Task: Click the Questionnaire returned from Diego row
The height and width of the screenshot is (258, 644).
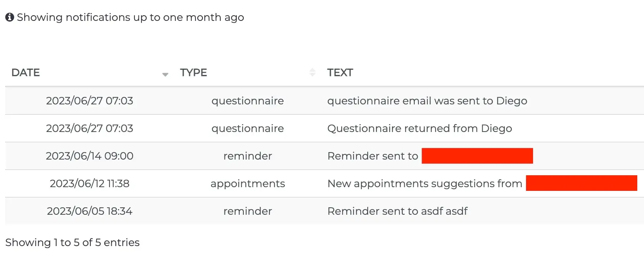Action: 419,128
